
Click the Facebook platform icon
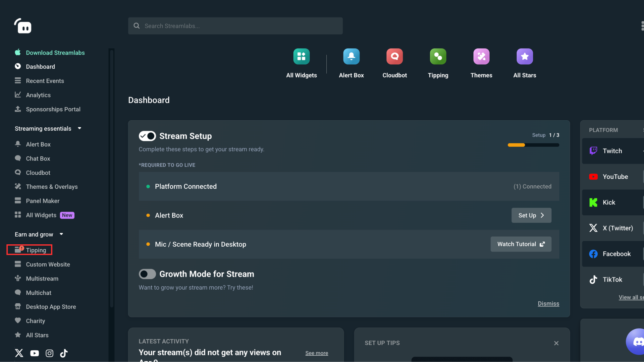coord(593,254)
